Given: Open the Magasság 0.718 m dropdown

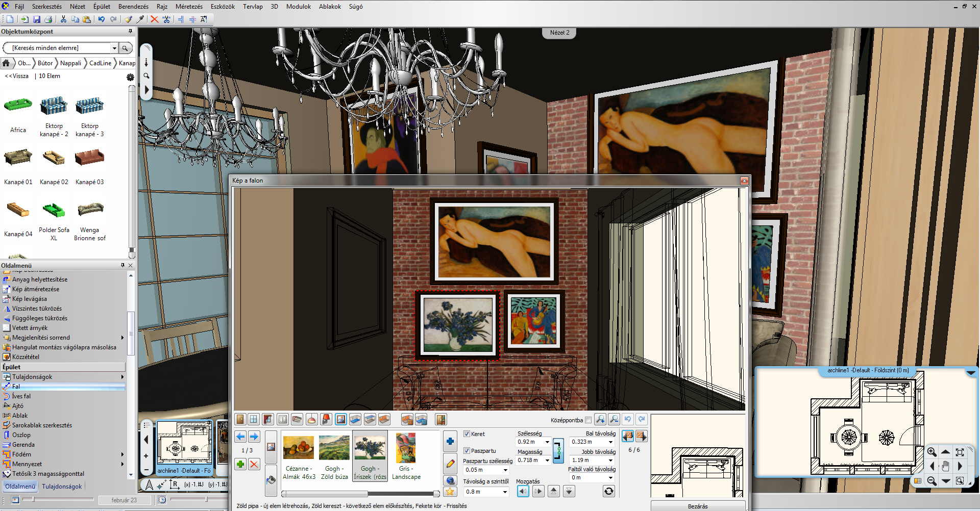Looking at the screenshot, I should 547,461.
